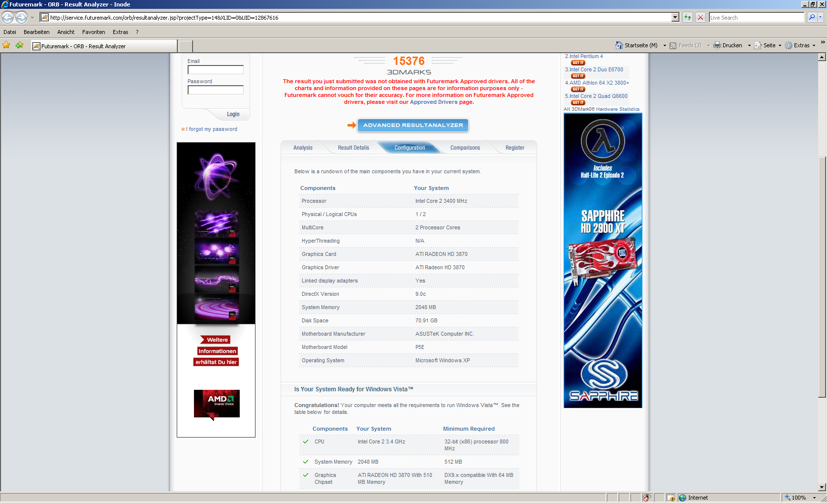Click the Startseite home icon
Viewport: 827px width, 504px height.
(x=619, y=45)
